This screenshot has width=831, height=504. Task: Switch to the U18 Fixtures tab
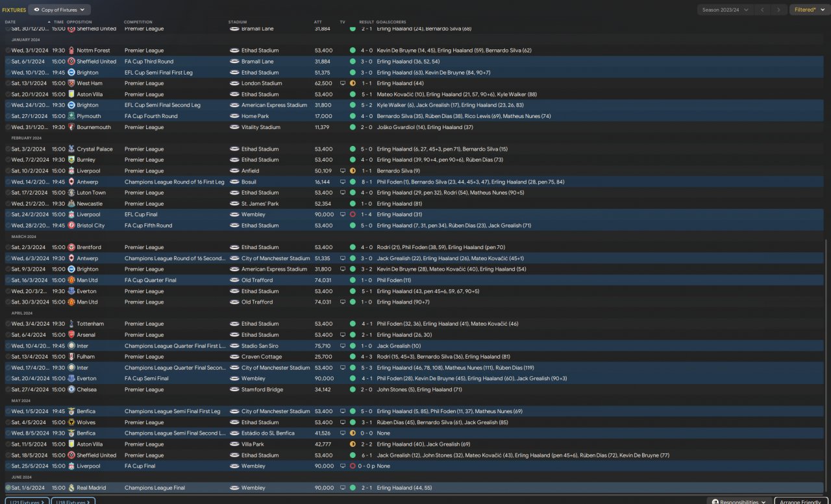(73, 501)
